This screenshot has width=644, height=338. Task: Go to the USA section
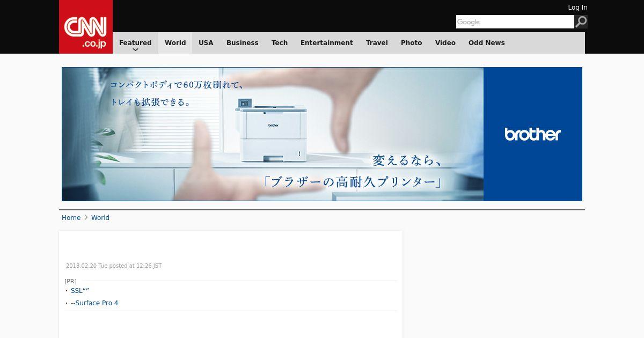pyautogui.click(x=206, y=43)
